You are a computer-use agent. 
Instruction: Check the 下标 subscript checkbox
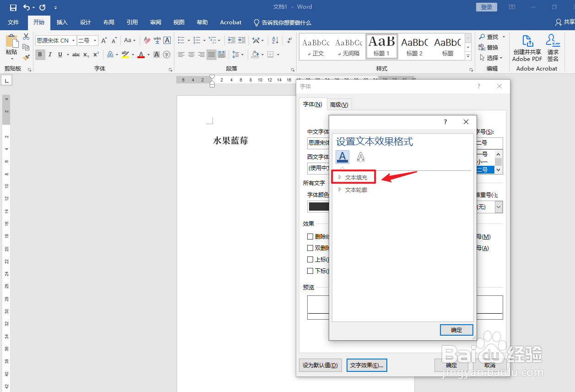[x=310, y=271]
